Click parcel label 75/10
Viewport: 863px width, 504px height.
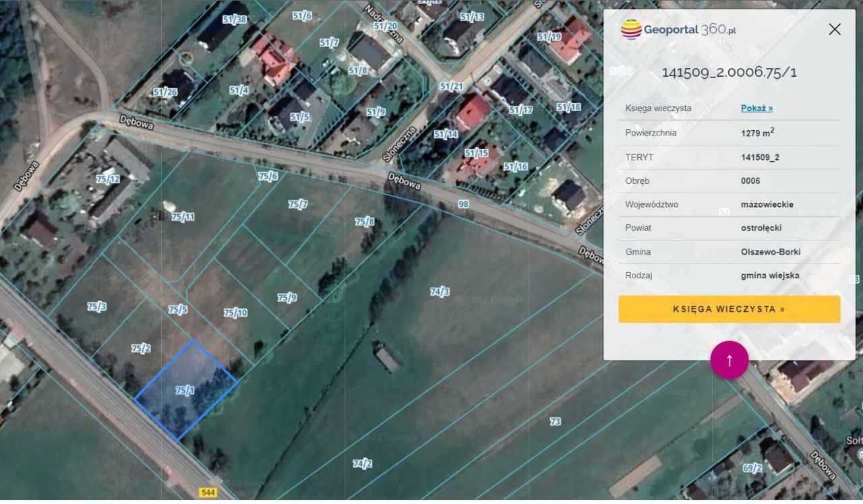(x=235, y=313)
